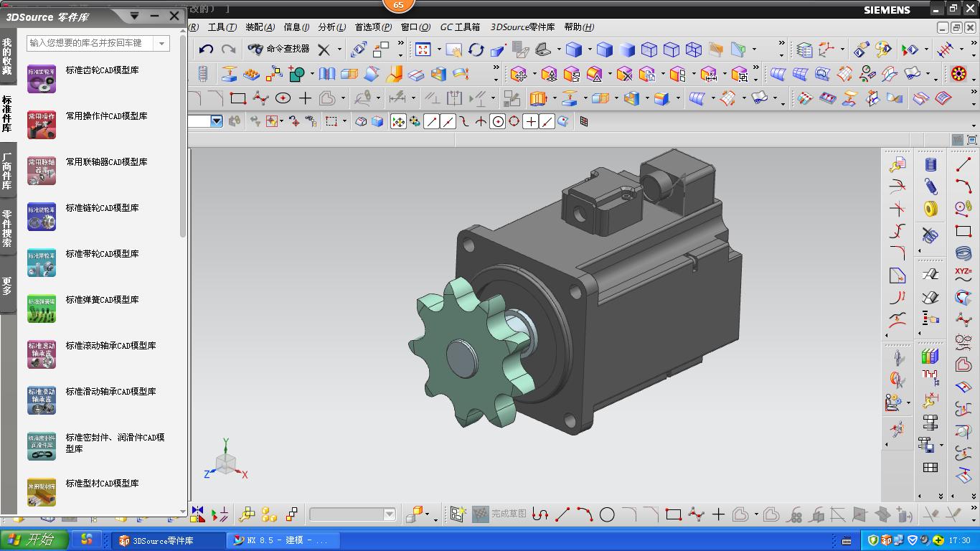Toggle the Control Point snap option
The height and width of the screenshot is (551, 980).
click(x=465, y=122)
